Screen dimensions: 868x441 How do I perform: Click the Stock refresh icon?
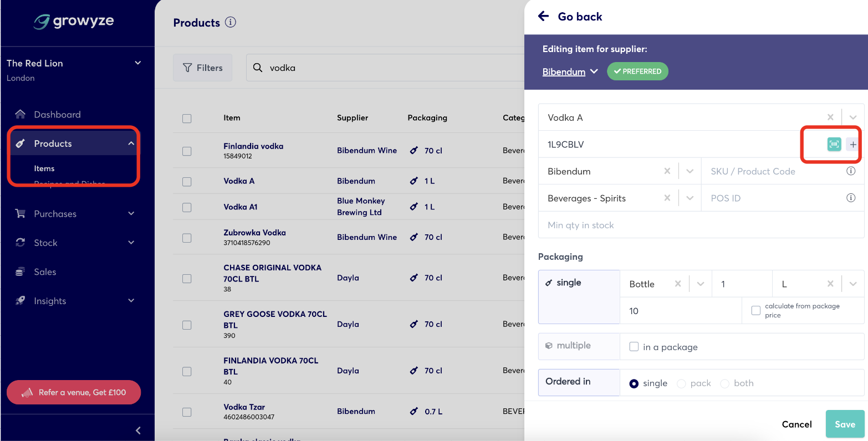click(21, 242)
